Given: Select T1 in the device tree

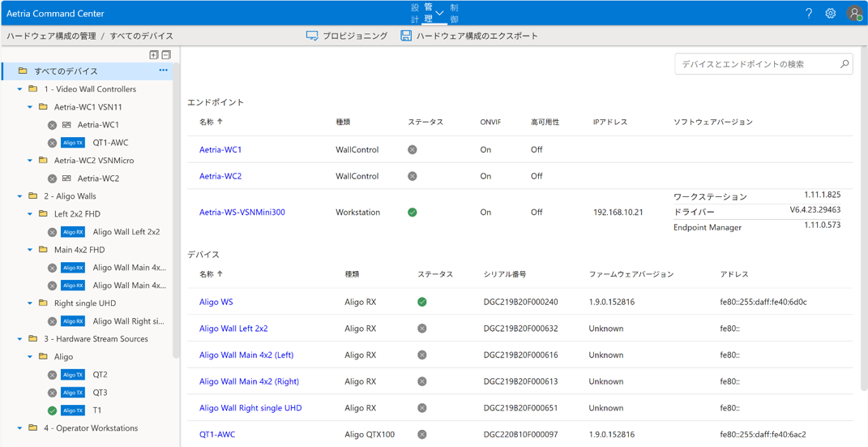Looking at the screenshot, I should tap(97, 410).
